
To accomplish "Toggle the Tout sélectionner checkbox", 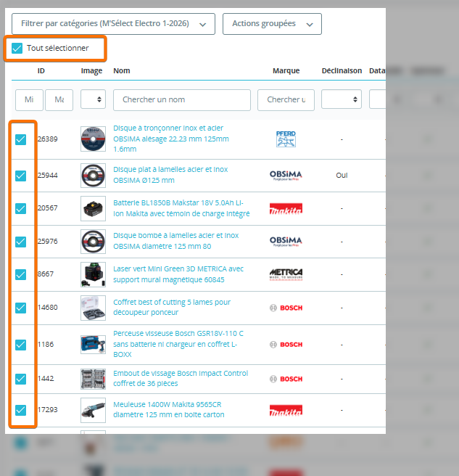I will [17, 48].
